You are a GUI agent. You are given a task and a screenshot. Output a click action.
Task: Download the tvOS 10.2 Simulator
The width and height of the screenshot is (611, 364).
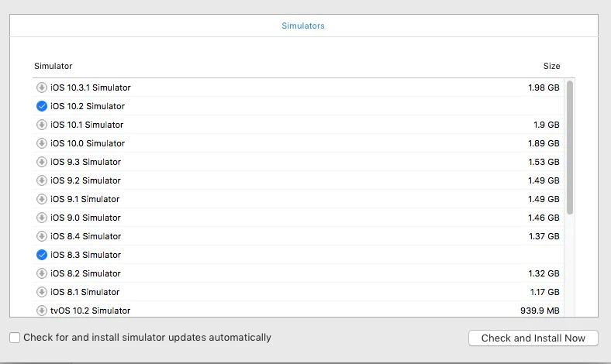point(42,311)
